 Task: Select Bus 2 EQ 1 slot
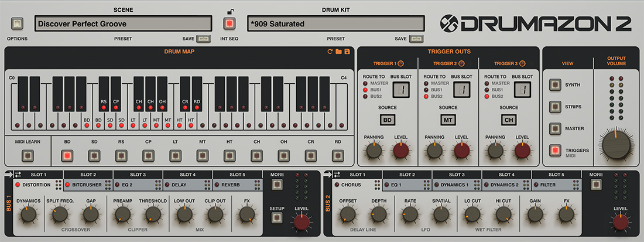(x=407, y=185)
